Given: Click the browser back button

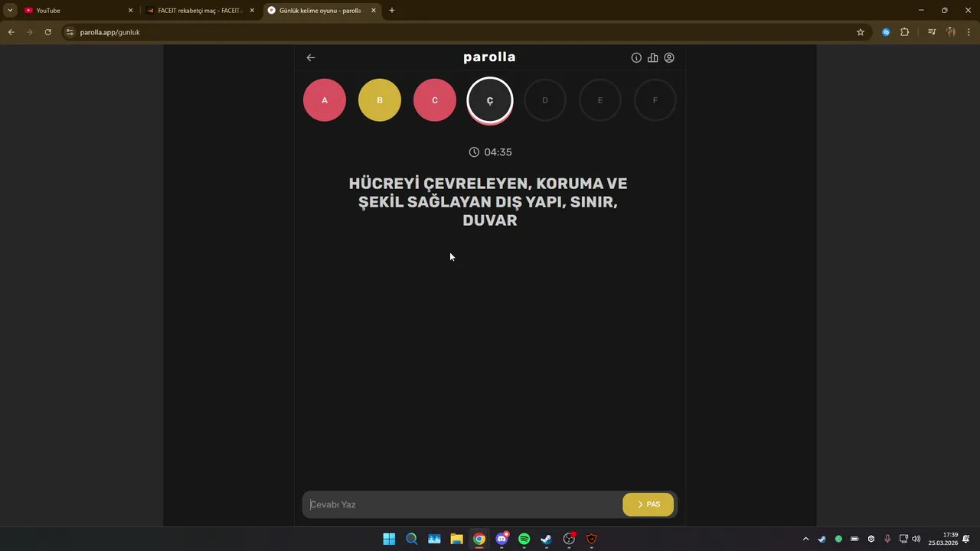Looking at the screenshot, I should [x=11, y=32].
